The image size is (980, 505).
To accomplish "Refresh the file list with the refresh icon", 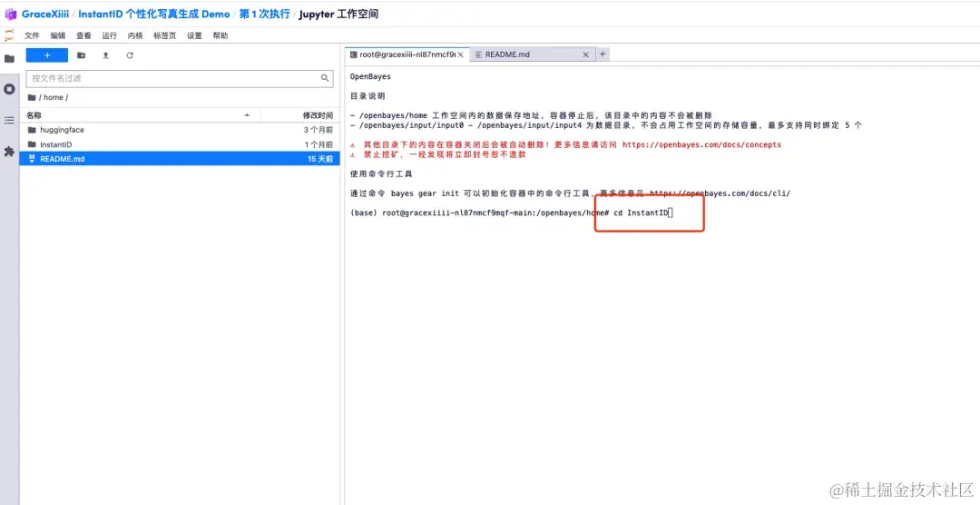I will tap(130, 55).
